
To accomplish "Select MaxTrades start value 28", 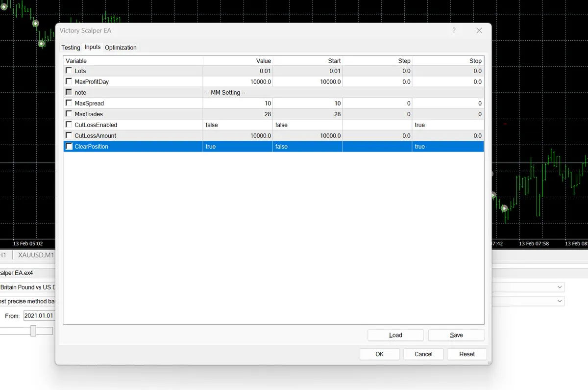I will click(307, 114).
